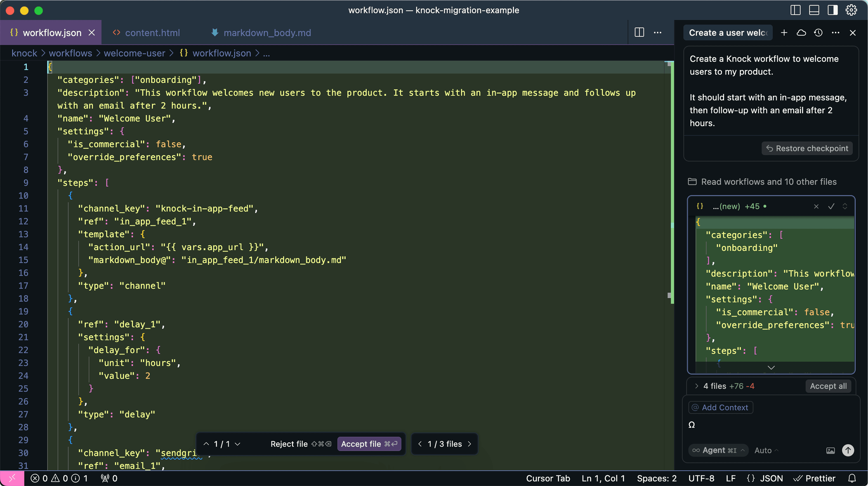Open settings gear in title bar
Viewport: 868px width, 486px height.
coord(851,10)
